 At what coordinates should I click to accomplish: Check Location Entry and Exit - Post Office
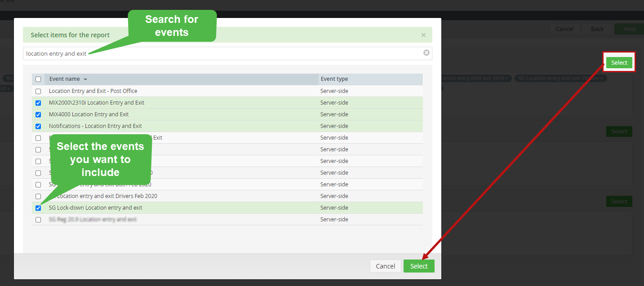38,91
